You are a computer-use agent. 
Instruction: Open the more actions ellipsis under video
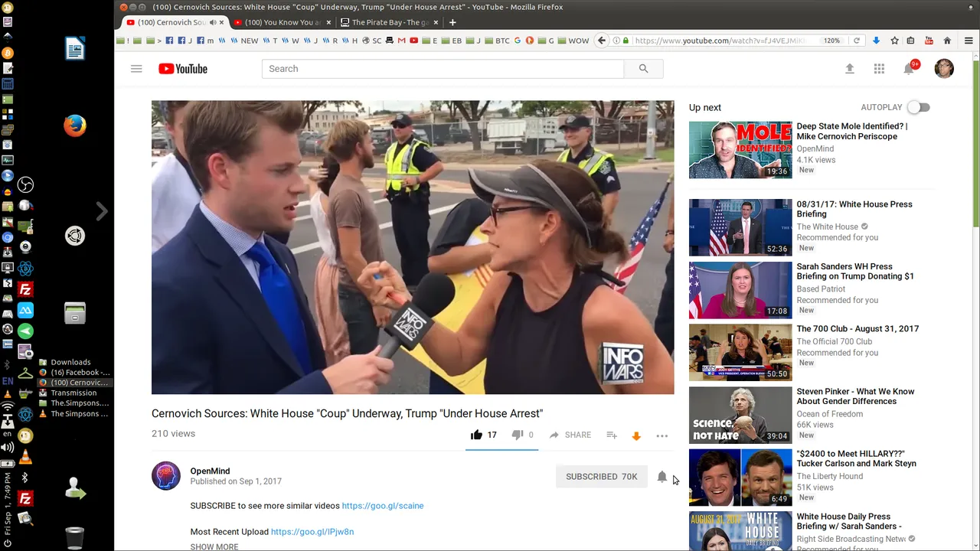point(662,435)
